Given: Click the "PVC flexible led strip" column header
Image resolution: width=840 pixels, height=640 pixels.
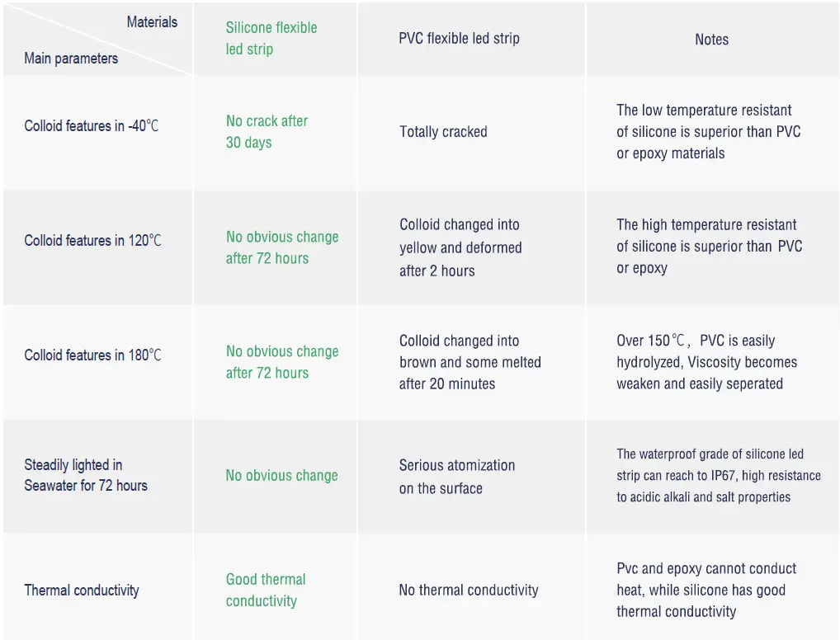Looking at the screenshot, I should click(x=459, y=38).
